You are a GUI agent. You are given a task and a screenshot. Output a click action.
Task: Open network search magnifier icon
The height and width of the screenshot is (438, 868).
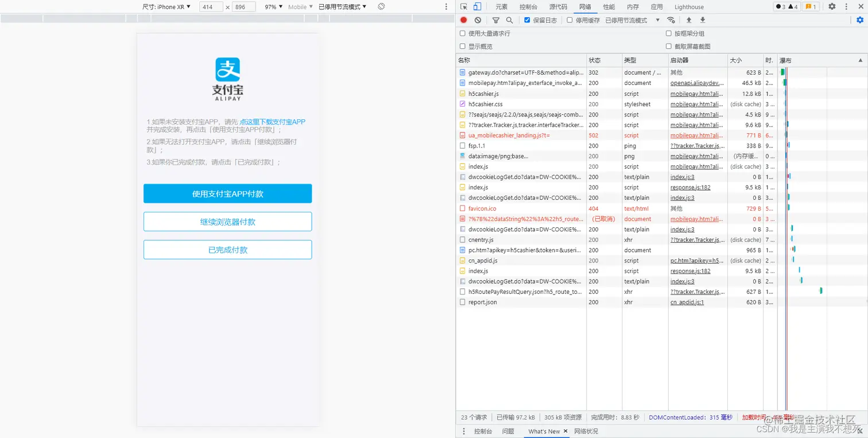pos(509,20)
